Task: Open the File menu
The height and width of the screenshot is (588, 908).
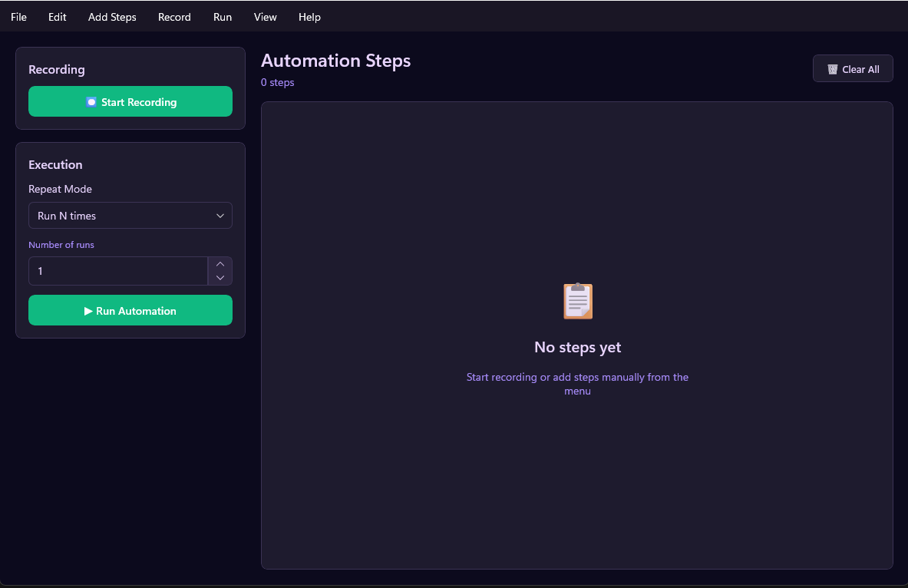Action: pyautogui.click(x=18, y=16)
